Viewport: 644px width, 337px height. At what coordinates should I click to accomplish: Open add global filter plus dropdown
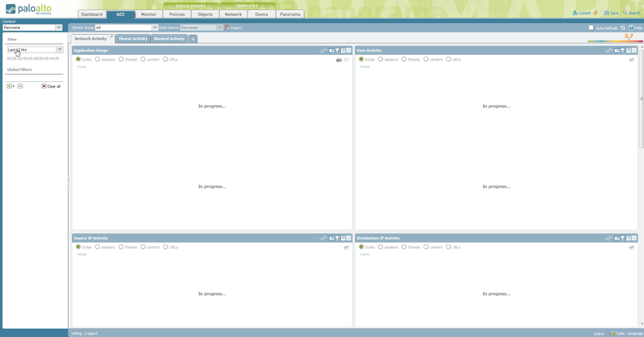10,86
